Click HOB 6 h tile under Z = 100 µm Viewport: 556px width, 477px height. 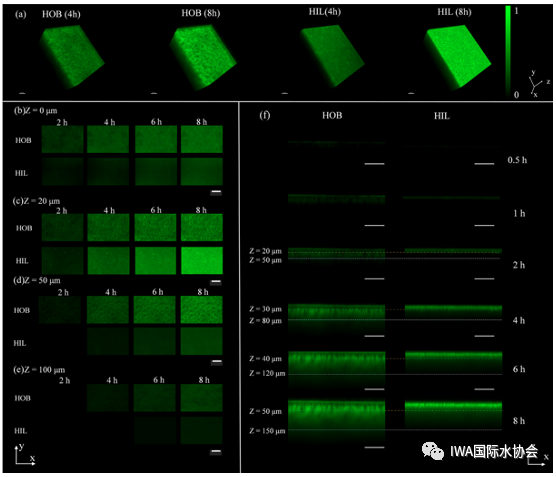click(155, 398)
